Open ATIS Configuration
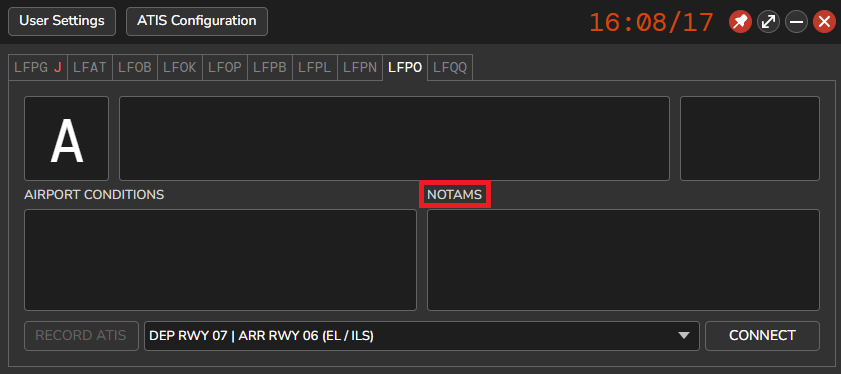Viewport: 841px width, 374px height. [x=197, y=21]
